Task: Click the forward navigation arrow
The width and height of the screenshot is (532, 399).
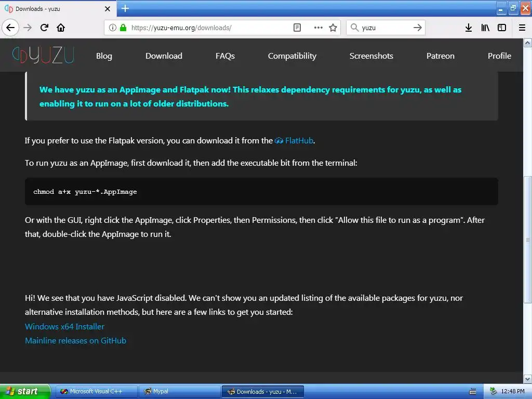Action: point(28,28)
